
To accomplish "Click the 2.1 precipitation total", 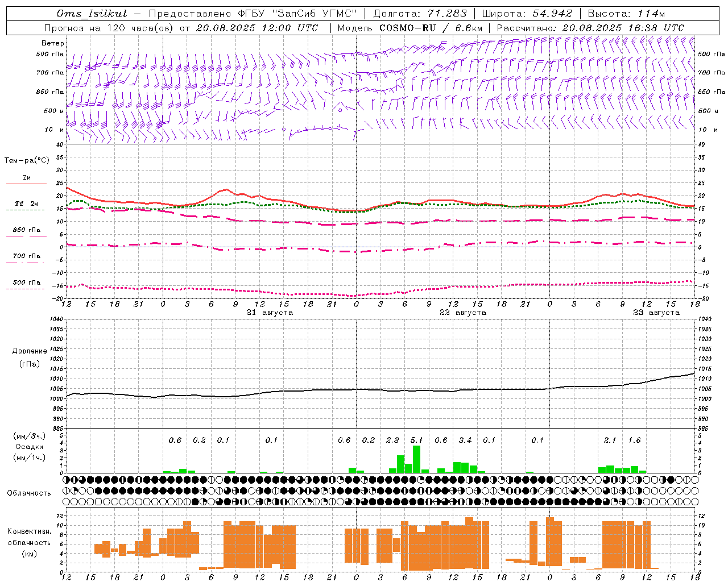I will click(610, 440).
